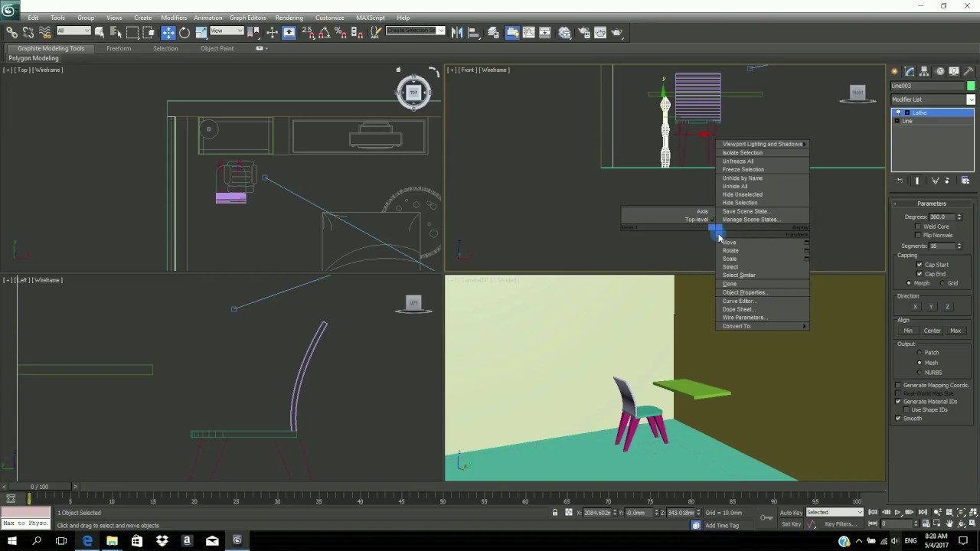Viewport: 980px width, 551px height.
Task: Toggle the Smooth checkbox
Action: tap(898, 419)
